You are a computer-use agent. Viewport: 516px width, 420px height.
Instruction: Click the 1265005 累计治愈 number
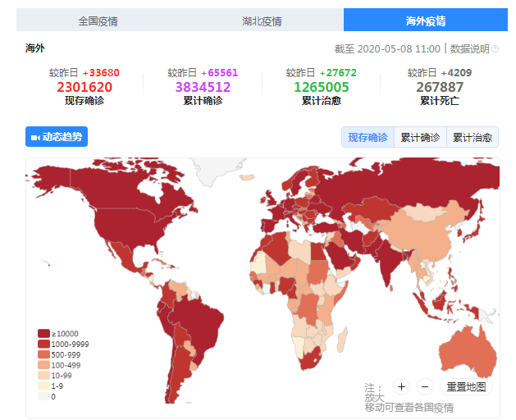322,87
